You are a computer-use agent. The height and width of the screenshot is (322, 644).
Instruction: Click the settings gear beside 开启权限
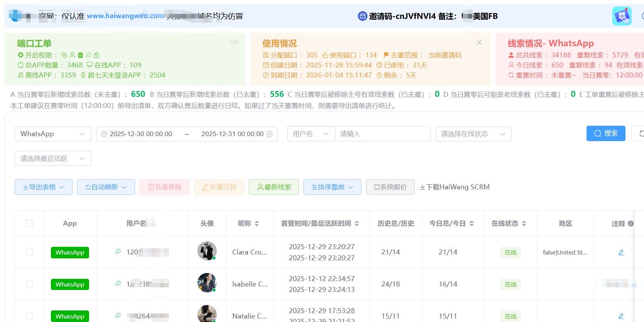[x=21, y=55]
